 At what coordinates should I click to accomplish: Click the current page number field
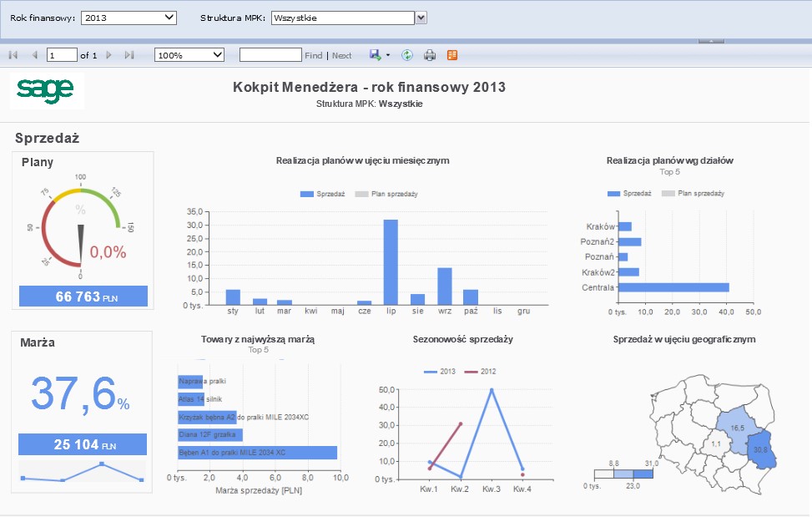coord(61,55)
